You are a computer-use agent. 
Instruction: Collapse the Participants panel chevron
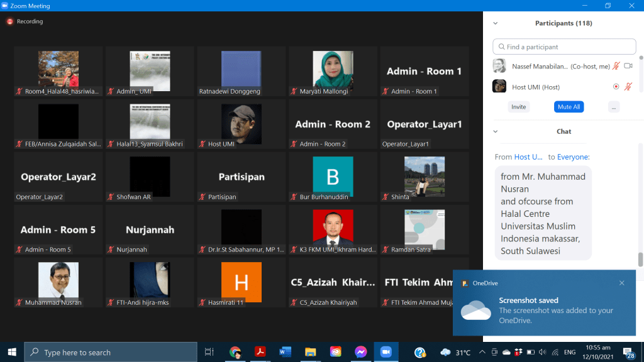coord(496,23)
